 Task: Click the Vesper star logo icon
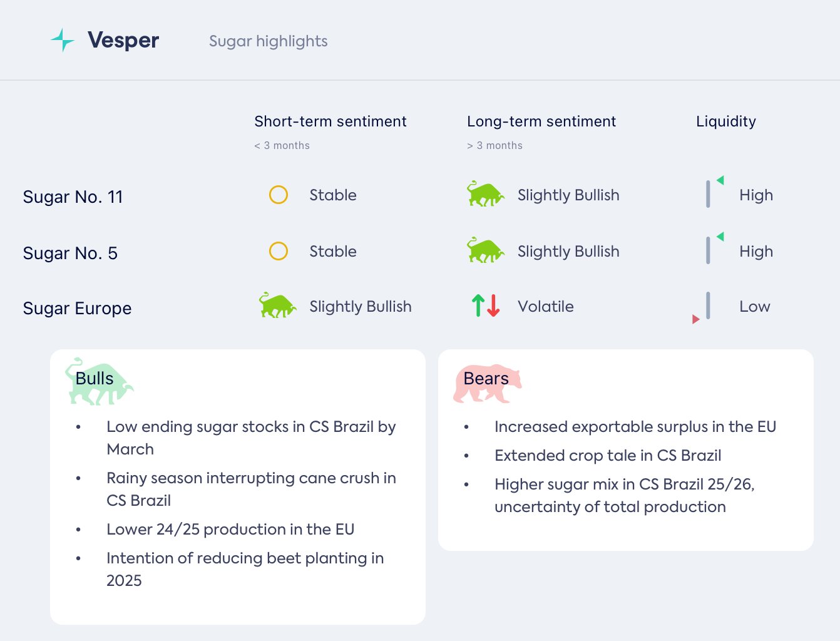(x=62, y=40)
